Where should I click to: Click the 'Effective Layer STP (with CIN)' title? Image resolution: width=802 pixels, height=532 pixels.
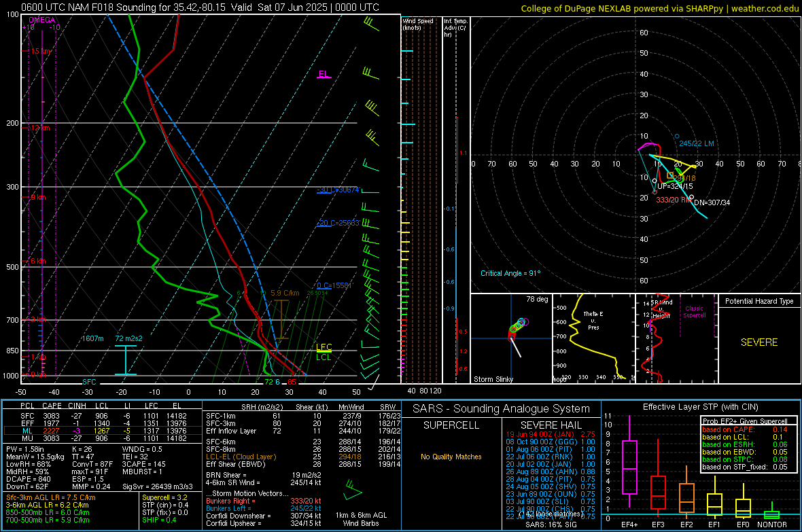(700, 407)
